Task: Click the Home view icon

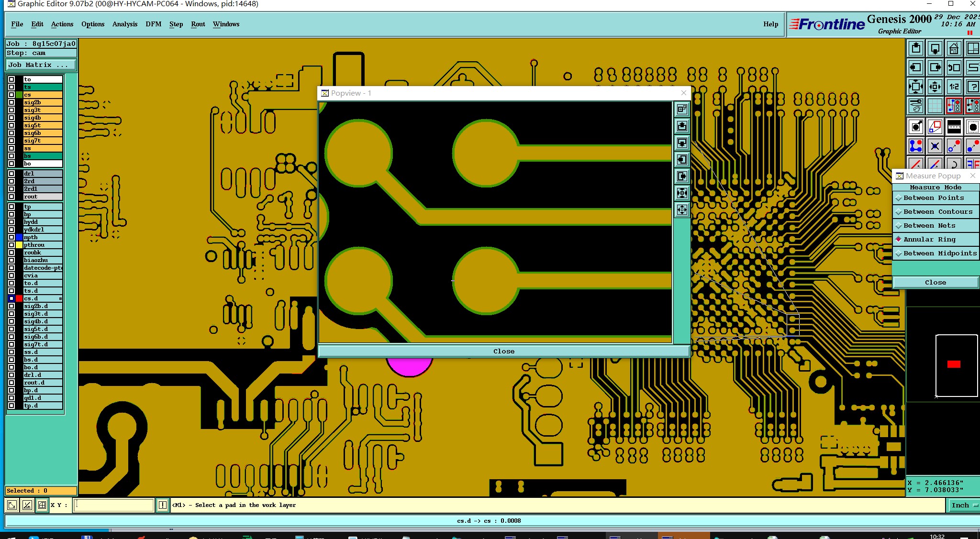Action: [x=954, y=48]
